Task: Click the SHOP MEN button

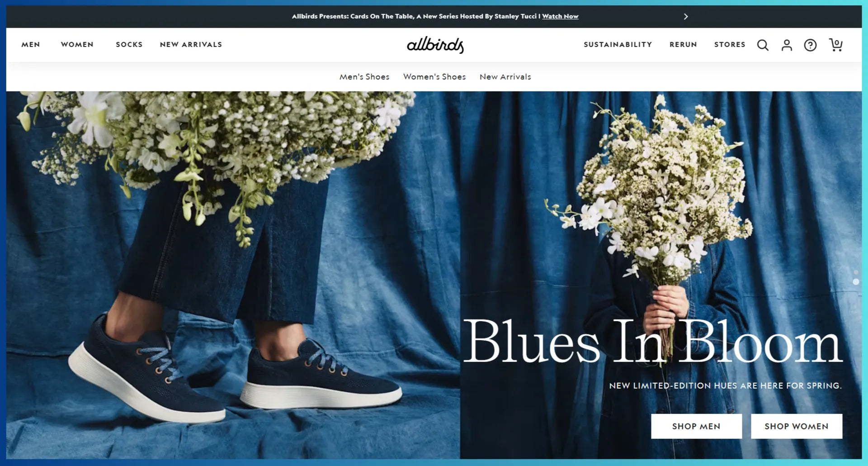Action: (696, 426)
